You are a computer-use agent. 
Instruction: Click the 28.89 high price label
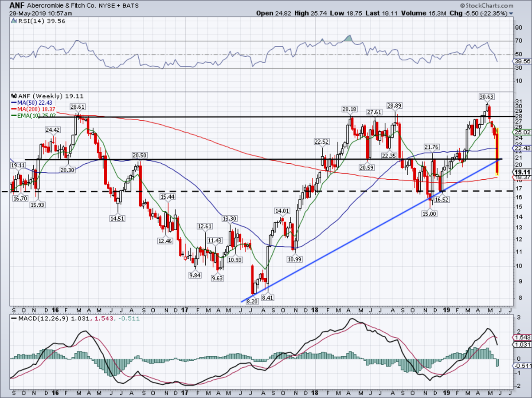(x=394, y=106)
